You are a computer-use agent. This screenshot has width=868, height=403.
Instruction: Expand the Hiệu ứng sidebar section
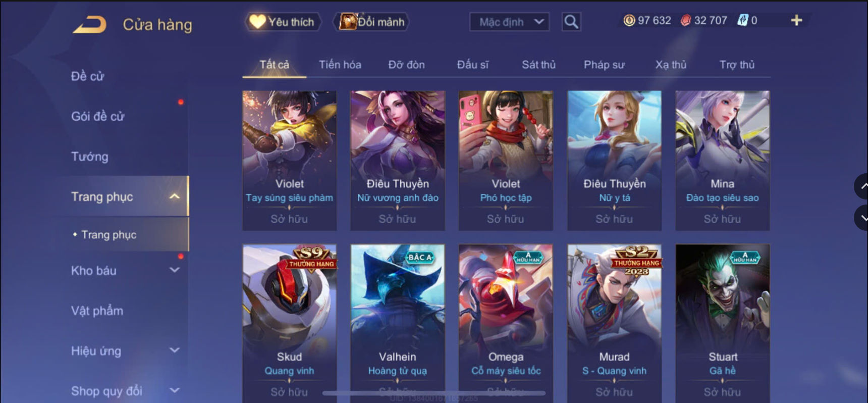point(174,350)
